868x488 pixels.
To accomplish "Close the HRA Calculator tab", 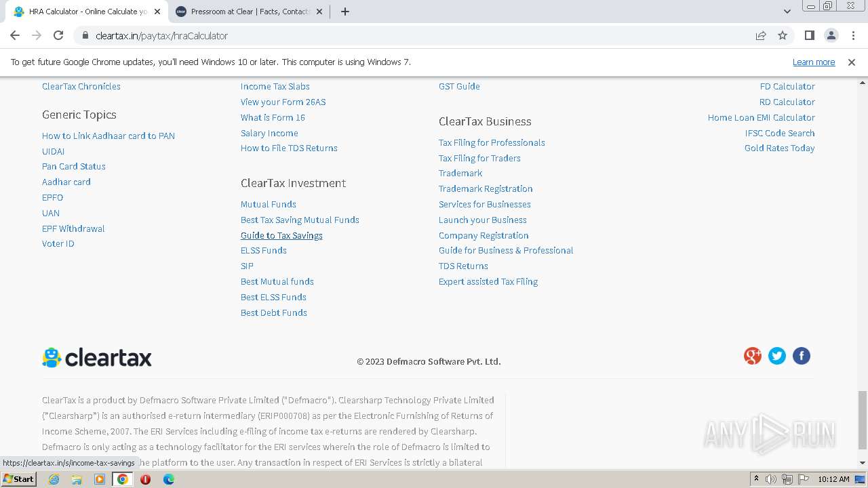I will pyautogui.click(x=157, y=12).
